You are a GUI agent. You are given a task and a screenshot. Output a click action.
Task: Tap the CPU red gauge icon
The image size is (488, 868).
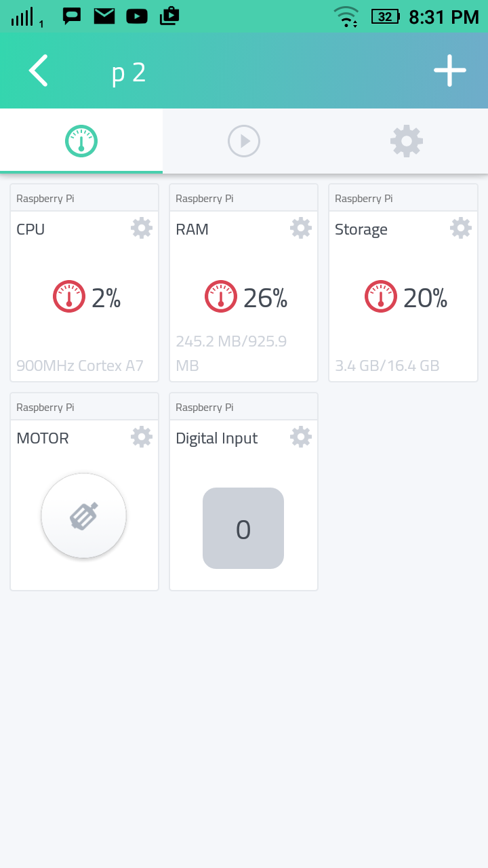point(69,296)
